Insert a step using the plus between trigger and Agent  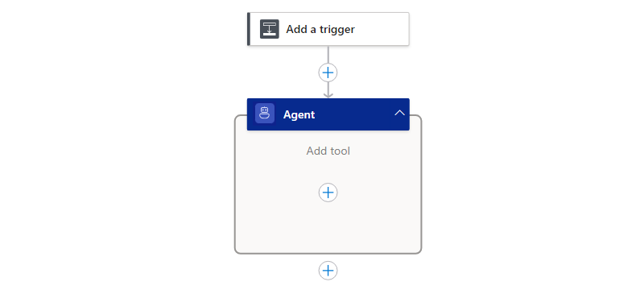tap(328, 72)
